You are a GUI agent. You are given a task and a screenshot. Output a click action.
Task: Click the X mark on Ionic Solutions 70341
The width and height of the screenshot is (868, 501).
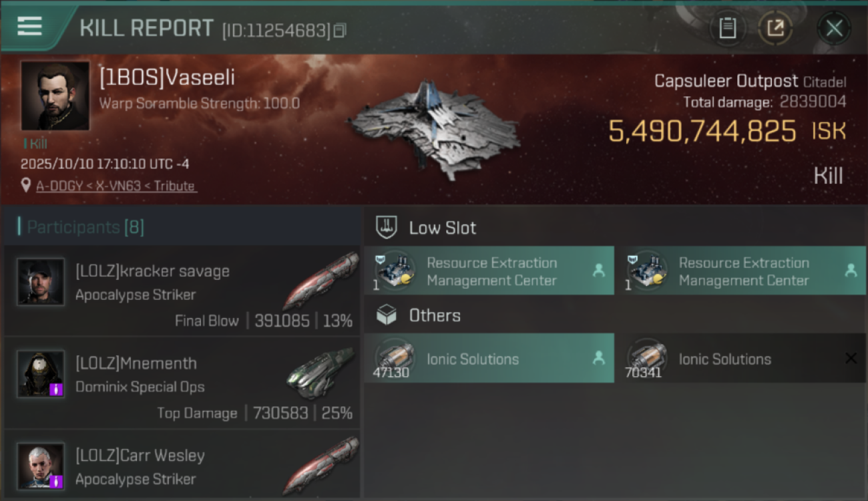pos(851,359)
